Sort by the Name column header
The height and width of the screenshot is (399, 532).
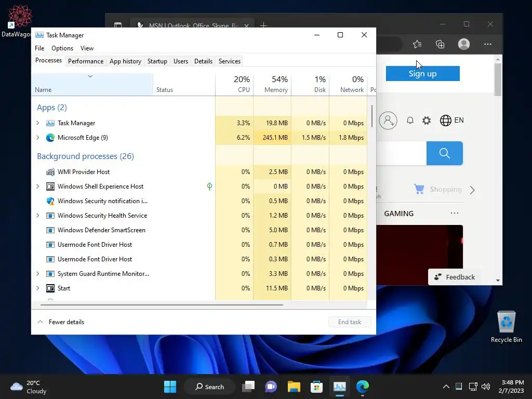(x=92, y=84)
